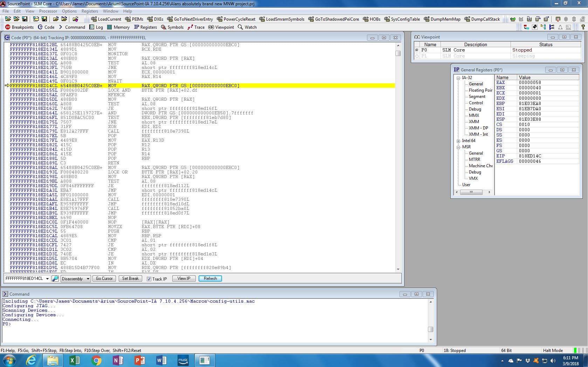The height and width of the screenshot is (367, 588).
Task: Select the P0 processor radio button
Action: [x=417, y=50]
